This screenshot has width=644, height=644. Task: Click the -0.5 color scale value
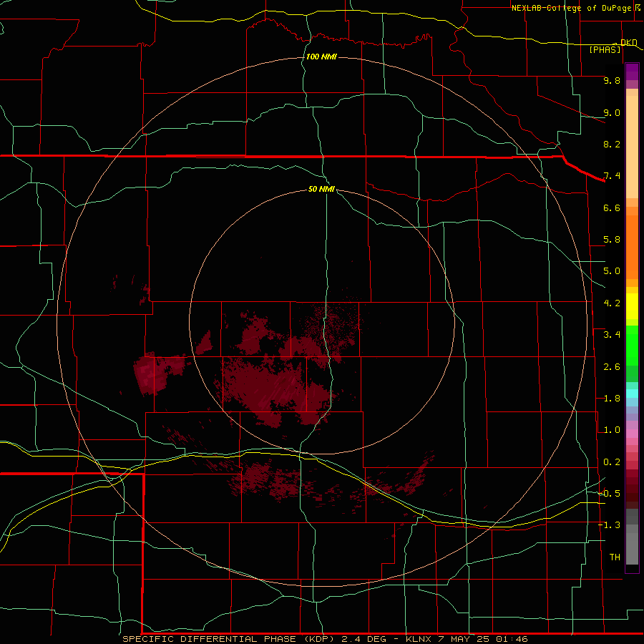click(x=609, y=494)
